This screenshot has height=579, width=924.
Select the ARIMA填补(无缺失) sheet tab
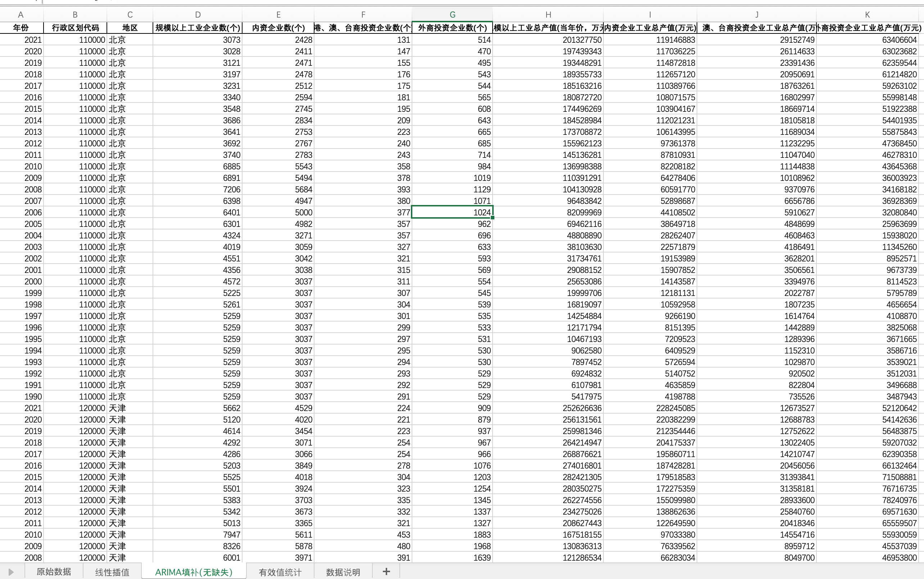[x=194, y=572]
